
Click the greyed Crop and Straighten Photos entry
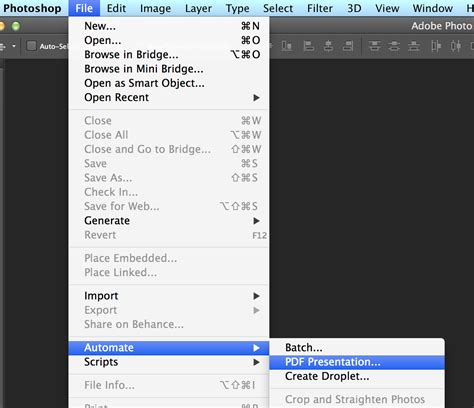(357, 400)
